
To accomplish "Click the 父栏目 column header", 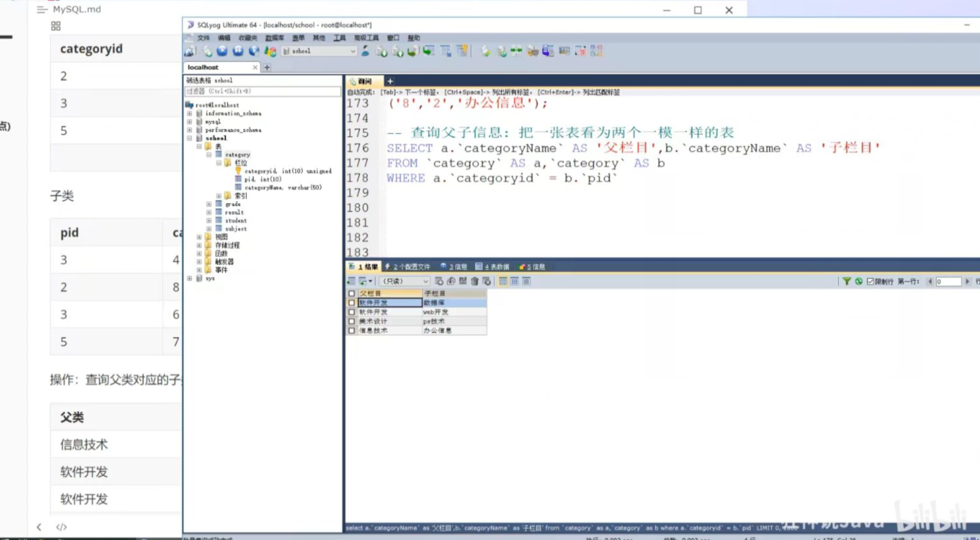I will click(390, 293).
